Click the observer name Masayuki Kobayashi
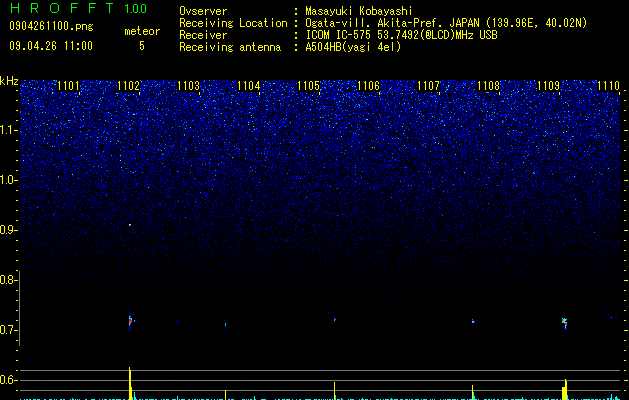Image resolution: width=629 pixels, height=400 pixels. click(x=359, y=11)
